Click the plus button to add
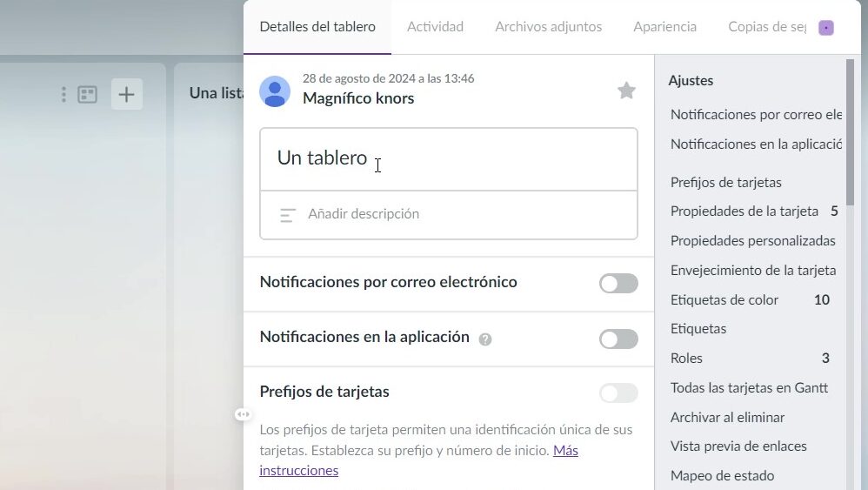Image resolution: width=868 pixels, height=490 pixels. click(126, 94)
